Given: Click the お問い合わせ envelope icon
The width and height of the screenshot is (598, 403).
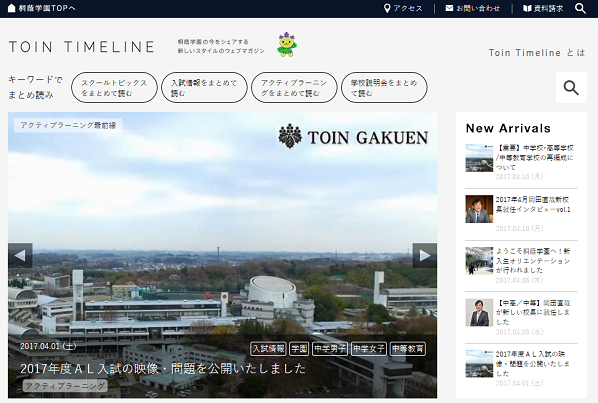Looking at the screenshot, I should [x=450, y=8].
